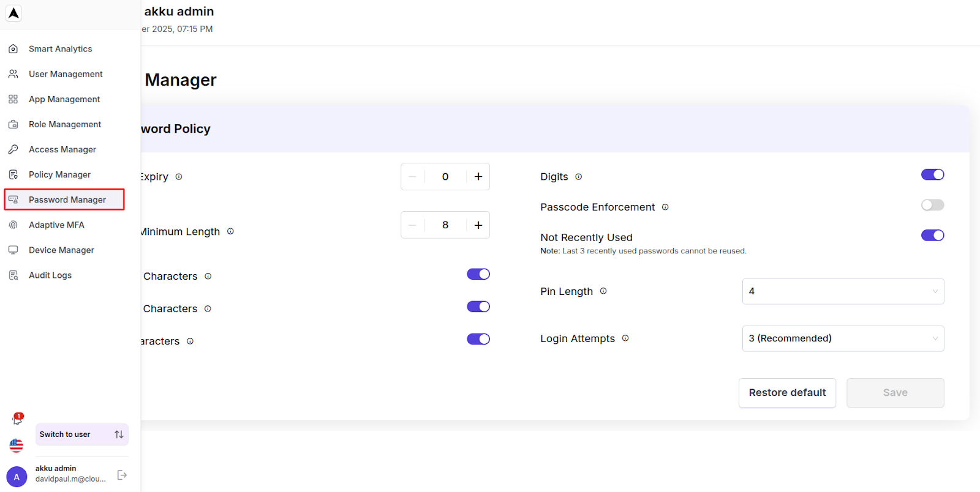Toggle the Not Recently Used switch

932,236
